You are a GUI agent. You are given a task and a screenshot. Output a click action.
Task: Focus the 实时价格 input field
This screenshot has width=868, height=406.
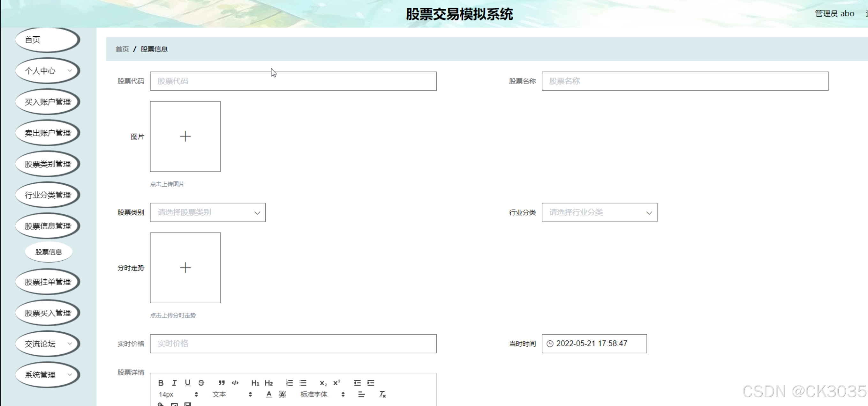(x=293, y=344)
